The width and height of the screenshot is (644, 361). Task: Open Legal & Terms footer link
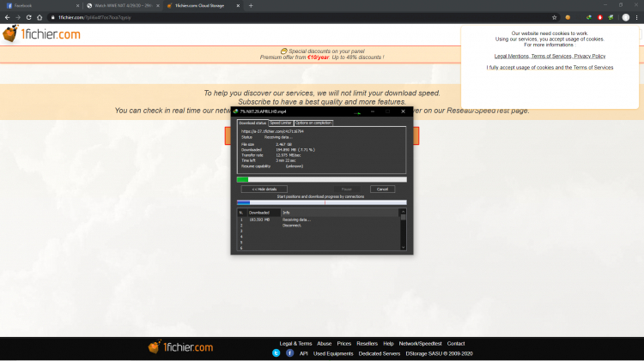tap(295, 343)
